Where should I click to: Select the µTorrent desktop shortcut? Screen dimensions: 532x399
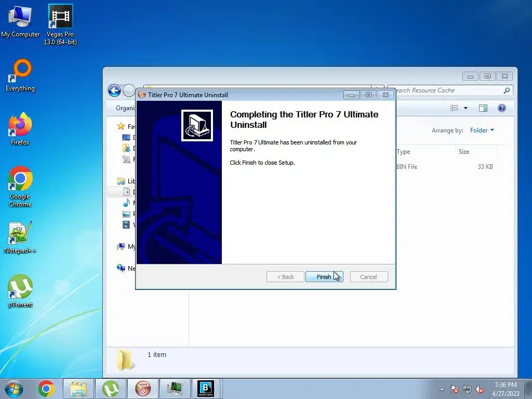(20, 291)
